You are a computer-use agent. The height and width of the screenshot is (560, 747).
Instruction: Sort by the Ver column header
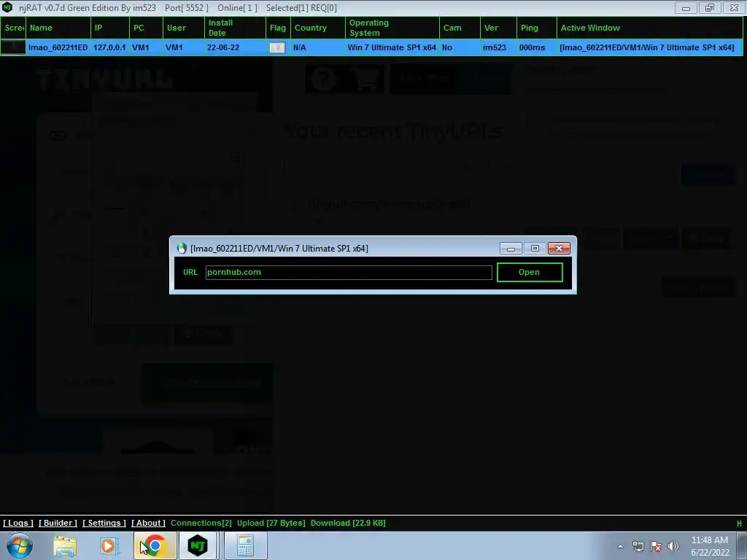pyautogui.click(x=499, y=28)
